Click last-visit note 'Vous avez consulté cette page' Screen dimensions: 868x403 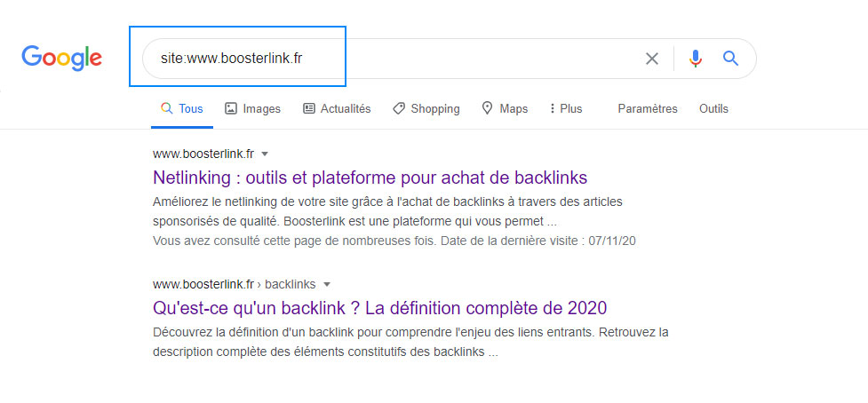(394, 241)
